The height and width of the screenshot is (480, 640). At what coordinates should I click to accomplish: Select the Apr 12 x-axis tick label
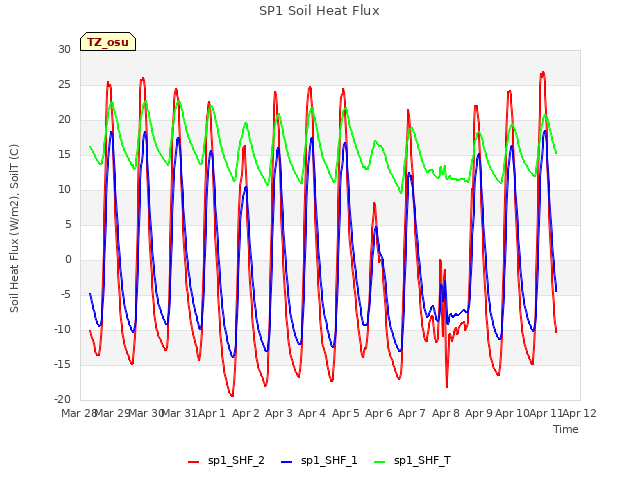coord(579,413)
